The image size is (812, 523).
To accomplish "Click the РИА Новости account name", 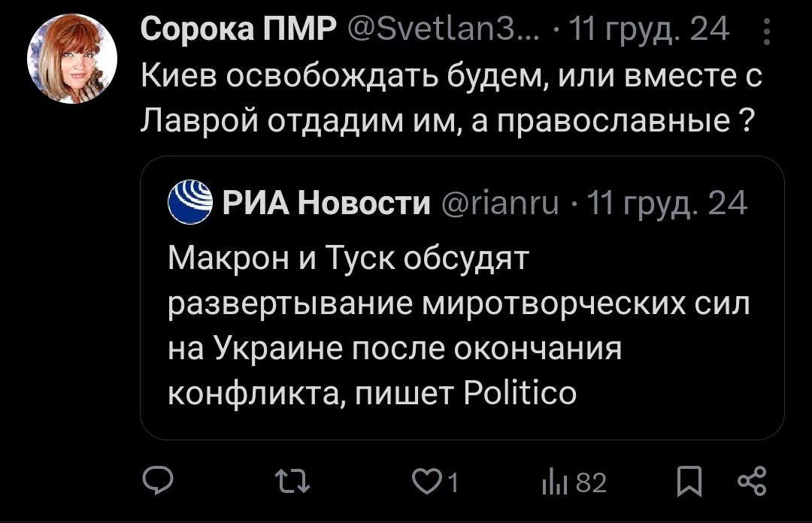I will tap(326, 203).
